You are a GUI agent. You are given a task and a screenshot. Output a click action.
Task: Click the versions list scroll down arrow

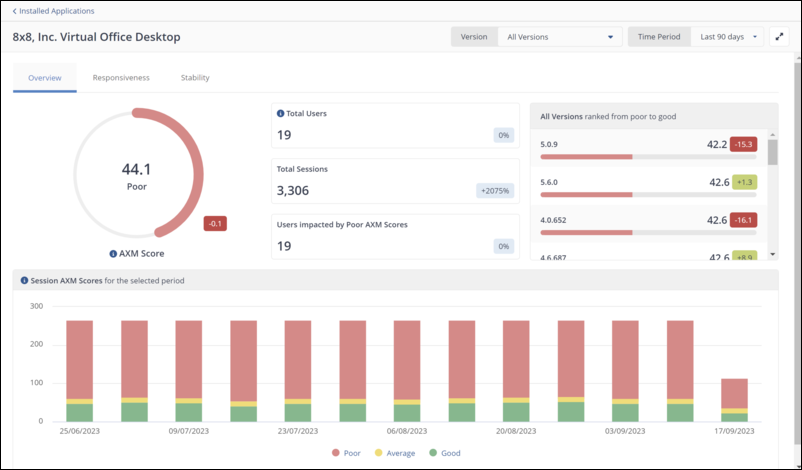[x=772, y=255]
